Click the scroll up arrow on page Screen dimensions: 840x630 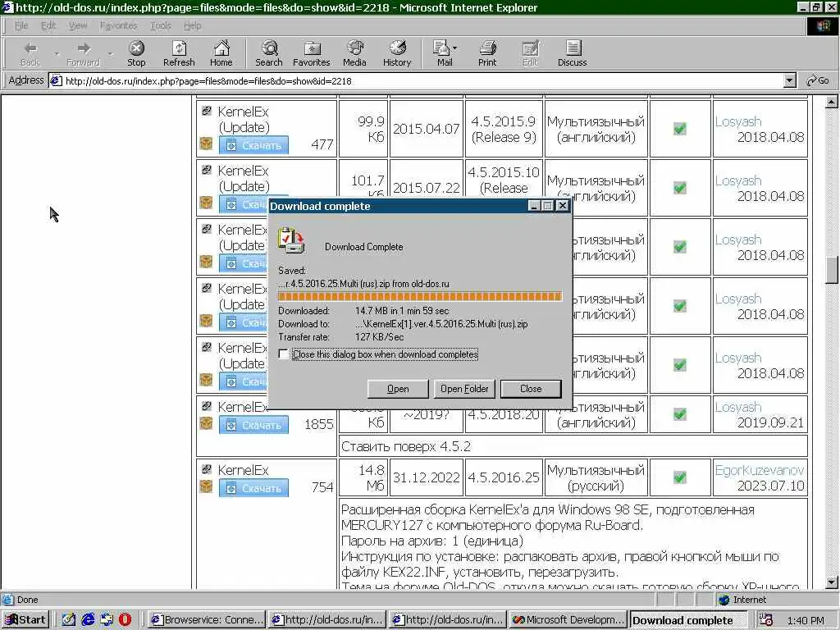pyautogui.click(x=832, y=101)
